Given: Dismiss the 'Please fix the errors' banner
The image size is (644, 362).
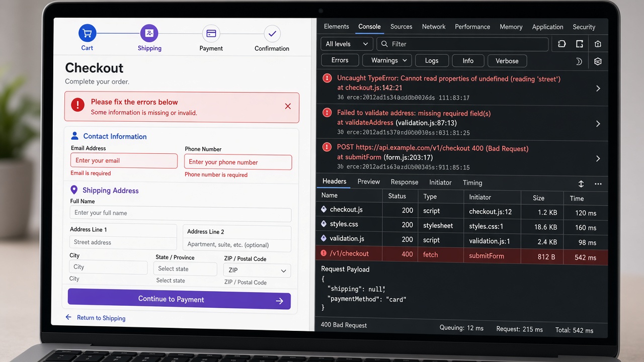Looking at the screenshot, I should coord(288,106).
